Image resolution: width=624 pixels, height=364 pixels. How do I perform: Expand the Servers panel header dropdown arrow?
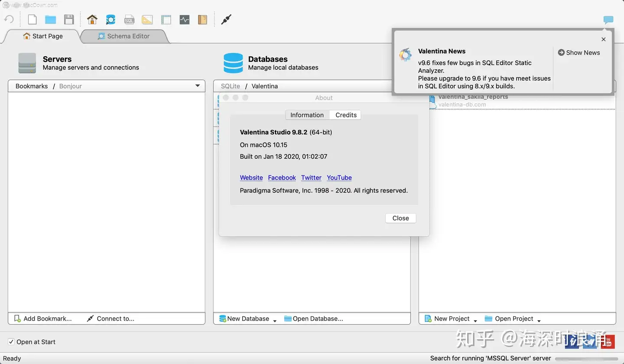tap(198, 86)
